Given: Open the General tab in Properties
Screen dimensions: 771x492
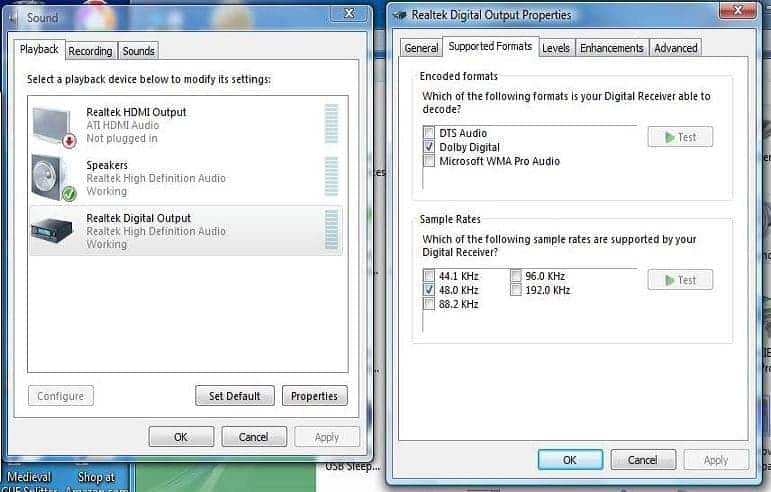Looking at the screenshot, I should pyautogui.click(x=421, y=48).
